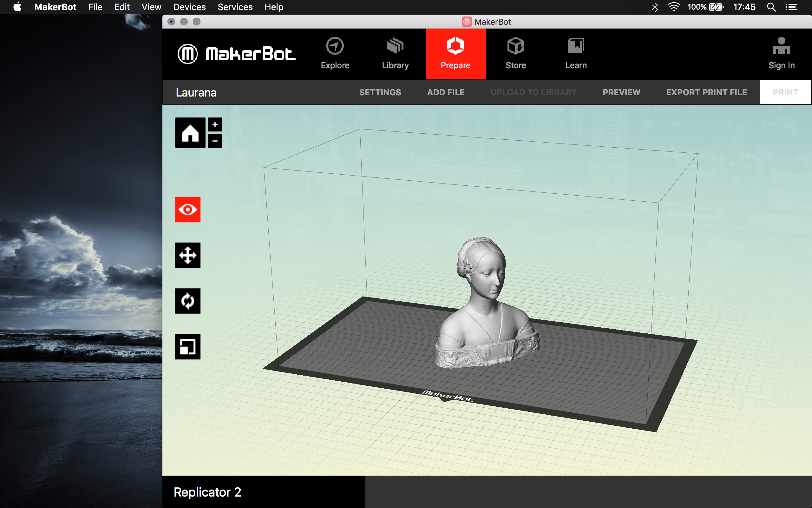Image resolution: width=812 pixels, height=508 pixels.
Task: Click the PRINT button
Action: coord(785,92)
